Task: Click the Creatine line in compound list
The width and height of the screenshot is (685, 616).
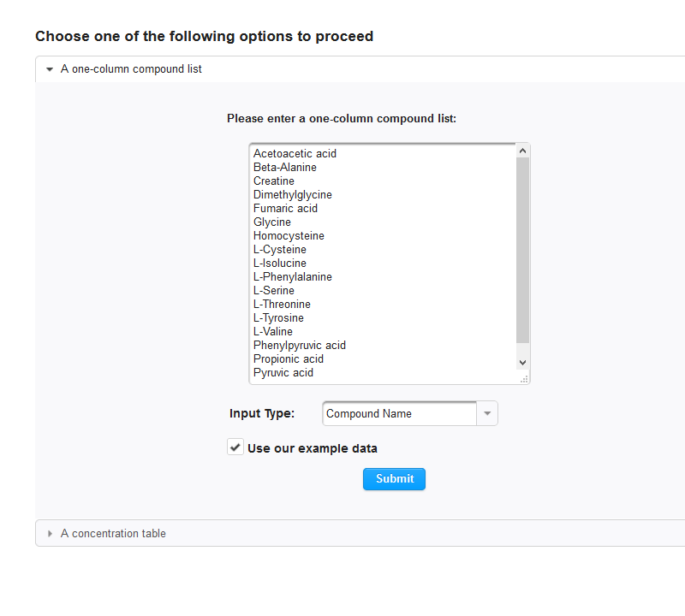Action: (x=274, y=181)
